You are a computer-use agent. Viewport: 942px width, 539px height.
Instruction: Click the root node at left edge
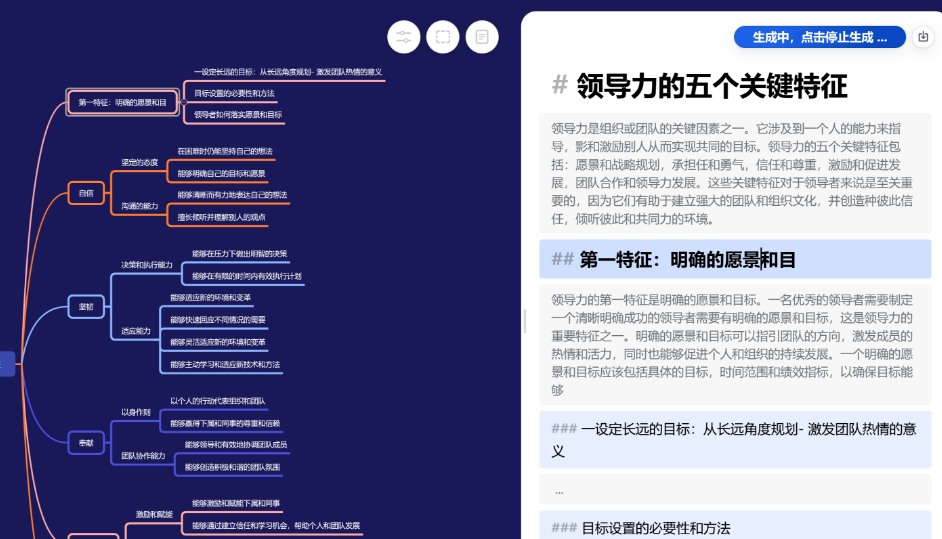tap(5, 364)
